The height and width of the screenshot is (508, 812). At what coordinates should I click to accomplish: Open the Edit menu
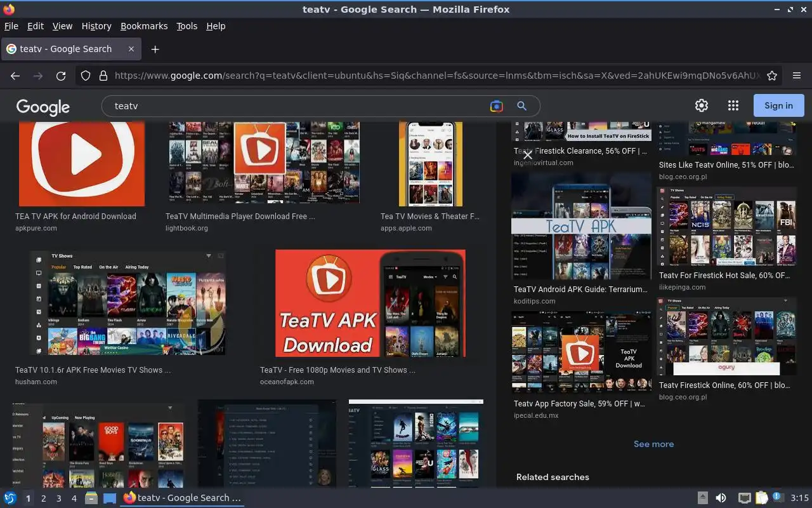tap(36, 26)
